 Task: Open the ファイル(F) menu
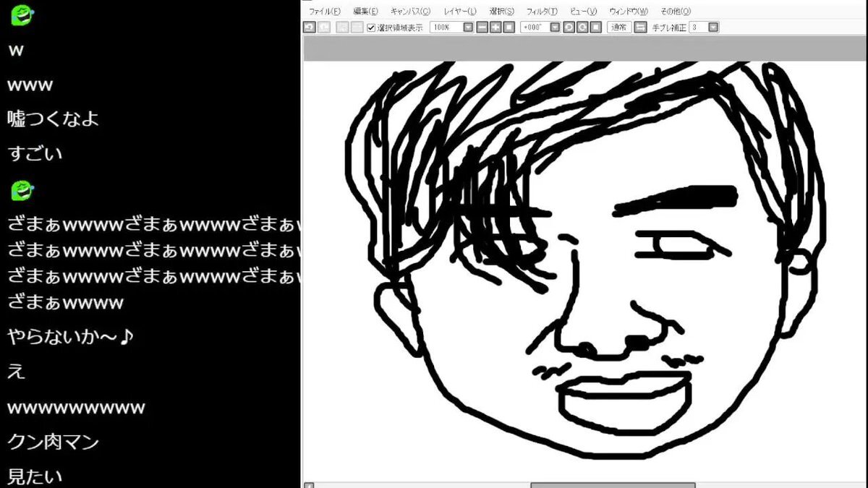[325, 12]
